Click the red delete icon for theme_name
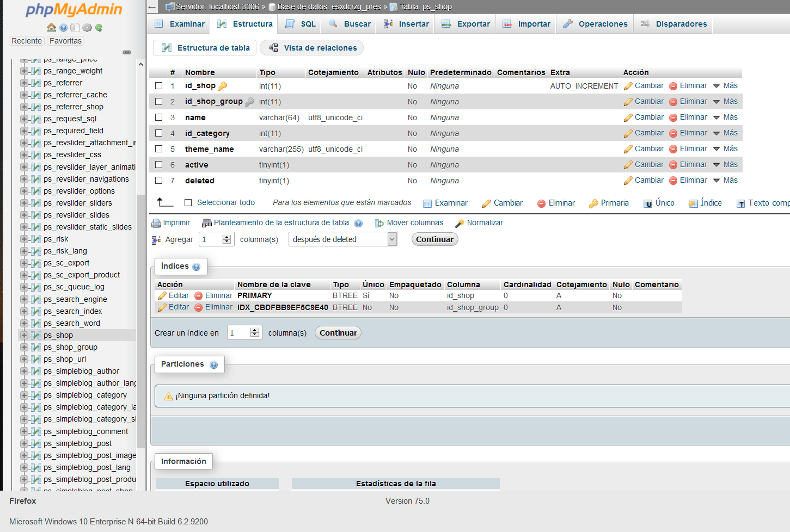 point(673,149)
